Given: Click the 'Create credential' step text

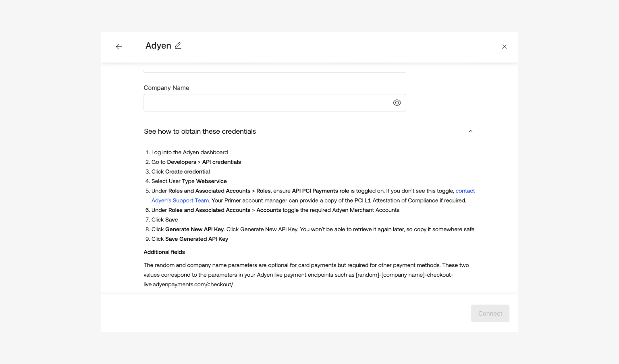Looking at the screenshot, I should pos(187,172).
